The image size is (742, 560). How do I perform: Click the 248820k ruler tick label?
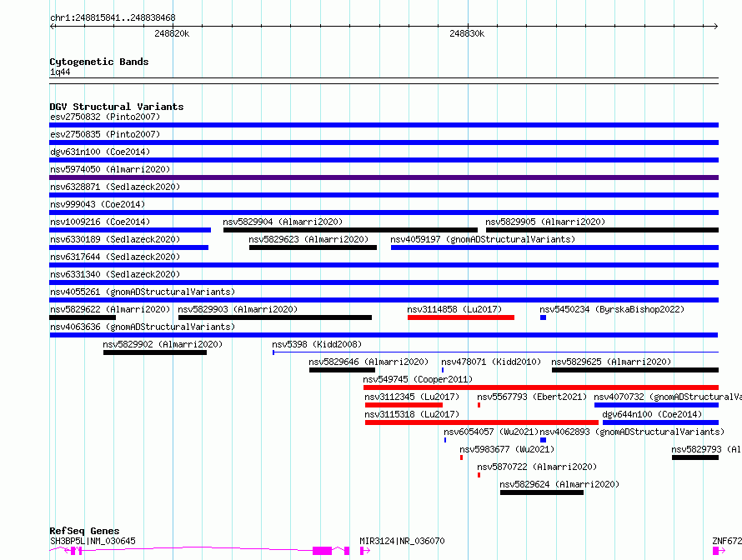pyautogui.click(x=172, y=33)
